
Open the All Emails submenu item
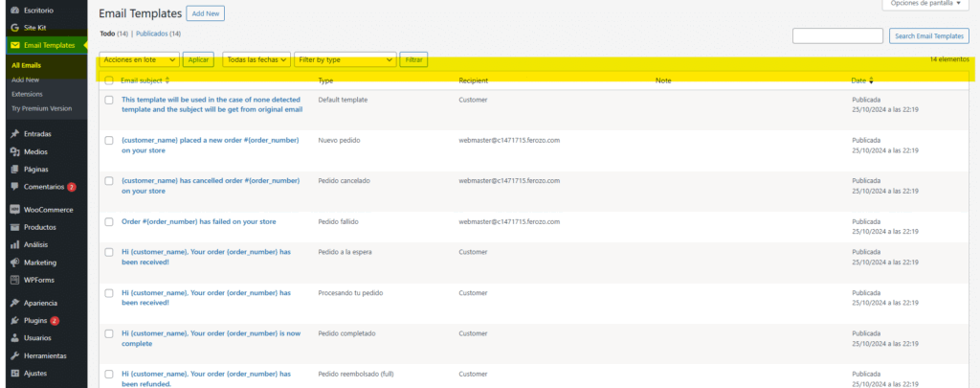[x=26, y=65]
